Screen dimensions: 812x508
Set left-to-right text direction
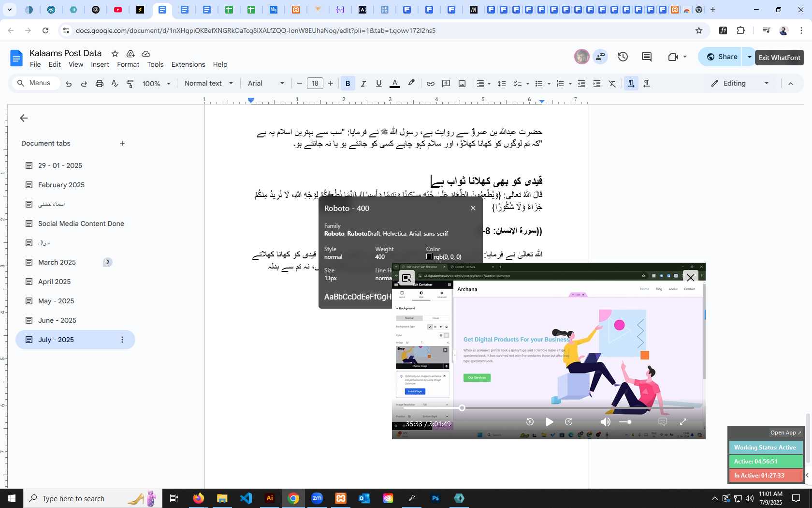631,84
